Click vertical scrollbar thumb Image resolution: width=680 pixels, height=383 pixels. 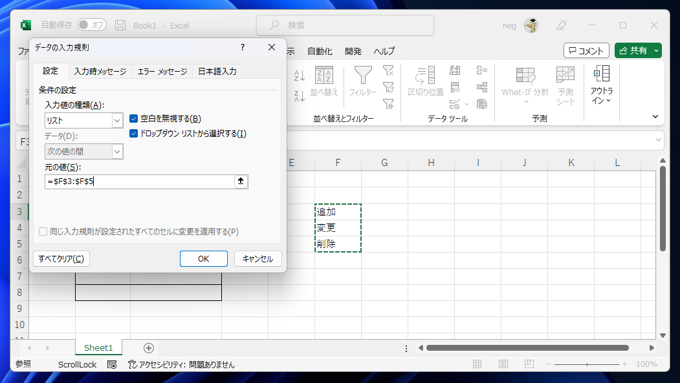pos(663,209)
